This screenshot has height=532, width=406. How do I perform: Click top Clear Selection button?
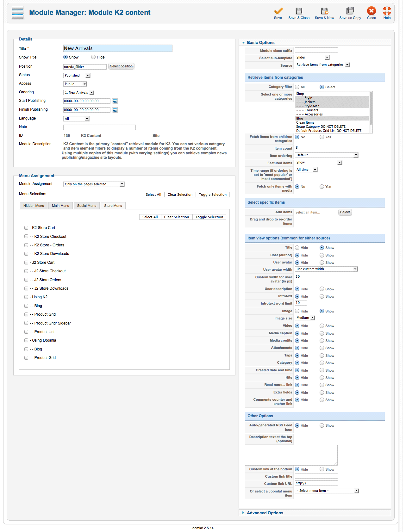[180, 195]
